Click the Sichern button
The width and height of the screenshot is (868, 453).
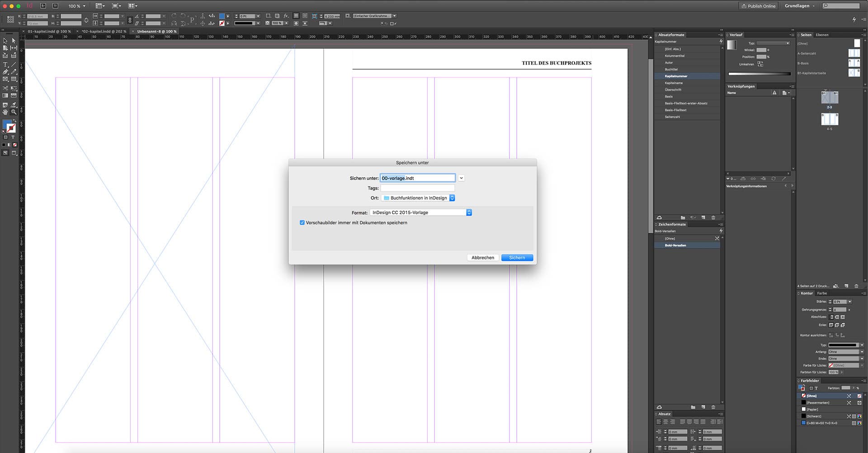[x=517, y=257]
